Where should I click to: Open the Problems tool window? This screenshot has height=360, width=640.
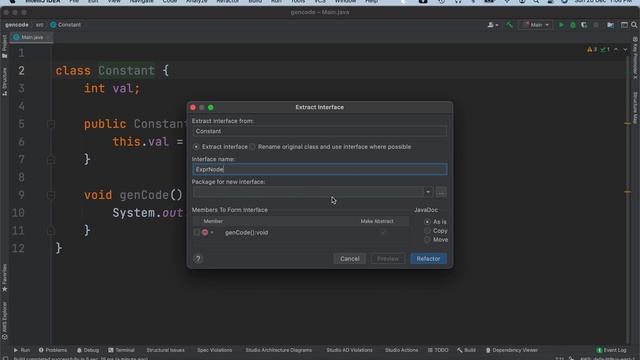pyautogui.click(x=53, y=350)
